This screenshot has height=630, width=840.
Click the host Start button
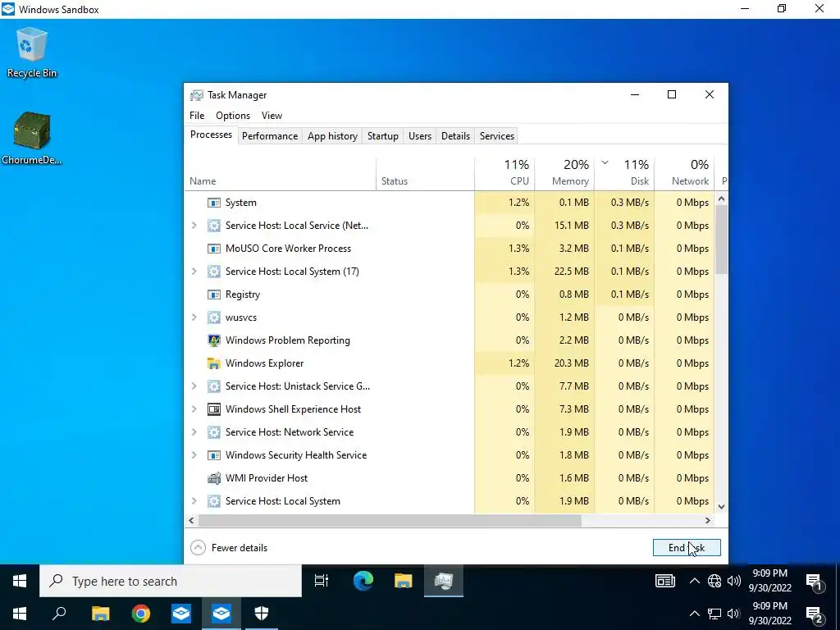pyautogui.click(x=20, y=614)
